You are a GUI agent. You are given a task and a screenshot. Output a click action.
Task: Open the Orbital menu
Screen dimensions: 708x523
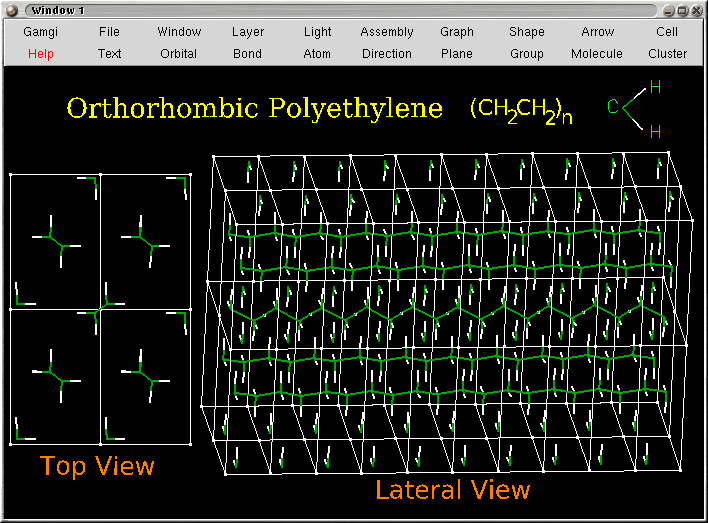tap(178, 54)
